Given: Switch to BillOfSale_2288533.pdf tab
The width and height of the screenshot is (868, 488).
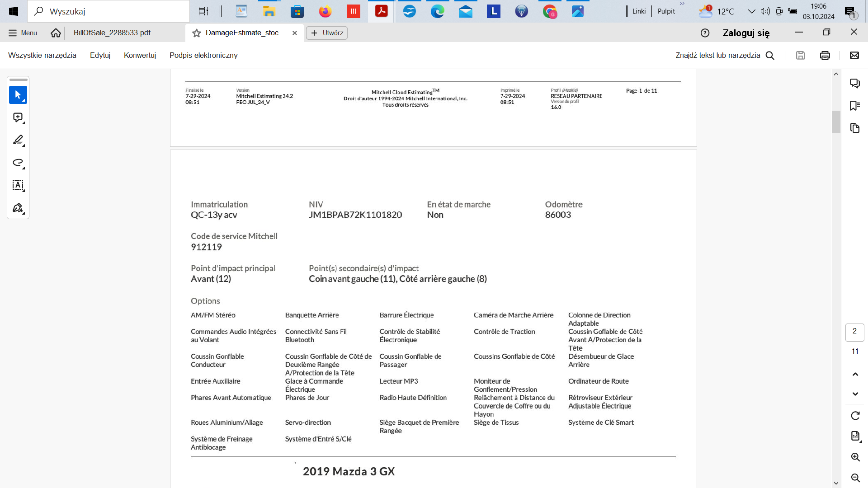Looking at the screenshot, I should [112, 33].
